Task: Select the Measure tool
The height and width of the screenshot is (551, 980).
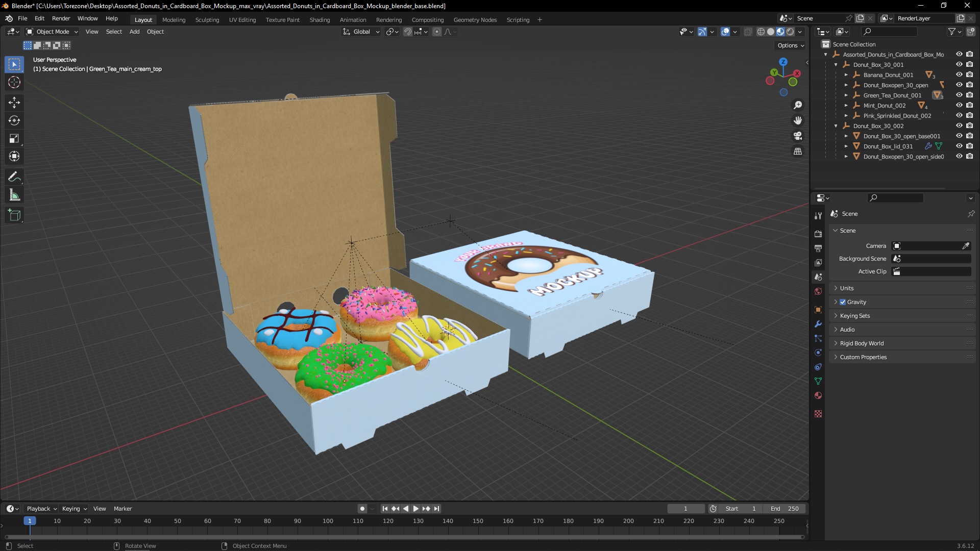Action: [14, 195]
